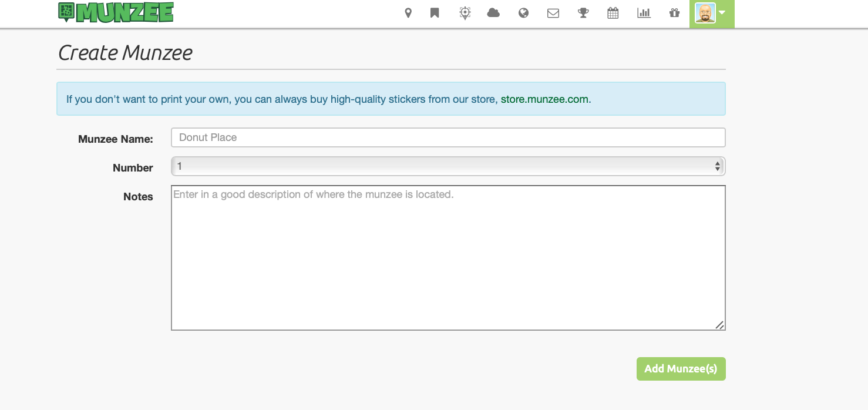Screen dimensions: 868x410
Task: Click the Notes textarea resize handle
Action: (719, 325)
